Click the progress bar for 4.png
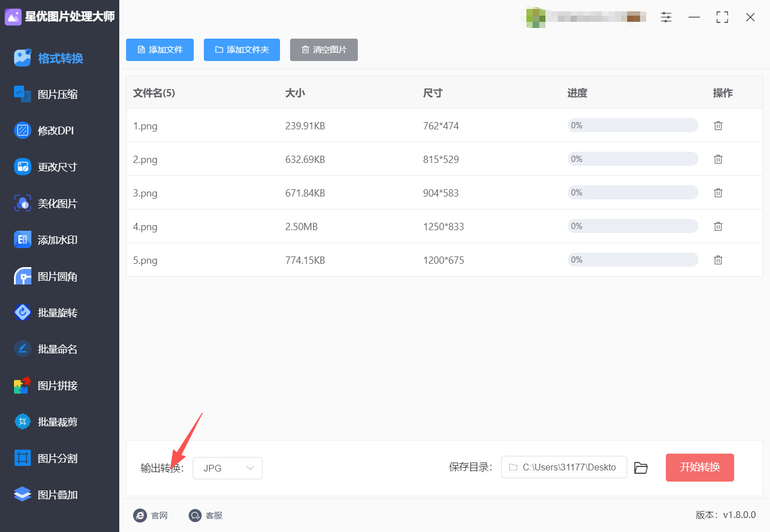Screen dimensions: 770x532 click(633, 226)
